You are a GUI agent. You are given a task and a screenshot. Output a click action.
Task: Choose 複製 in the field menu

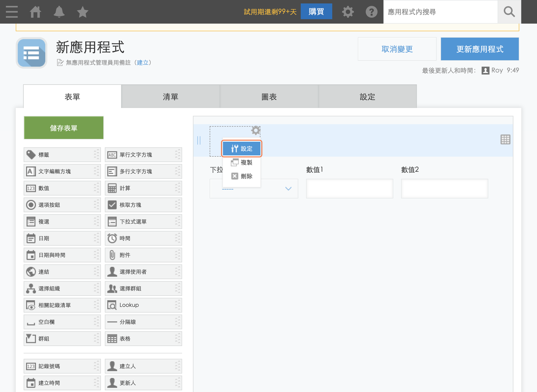point(242,162)
